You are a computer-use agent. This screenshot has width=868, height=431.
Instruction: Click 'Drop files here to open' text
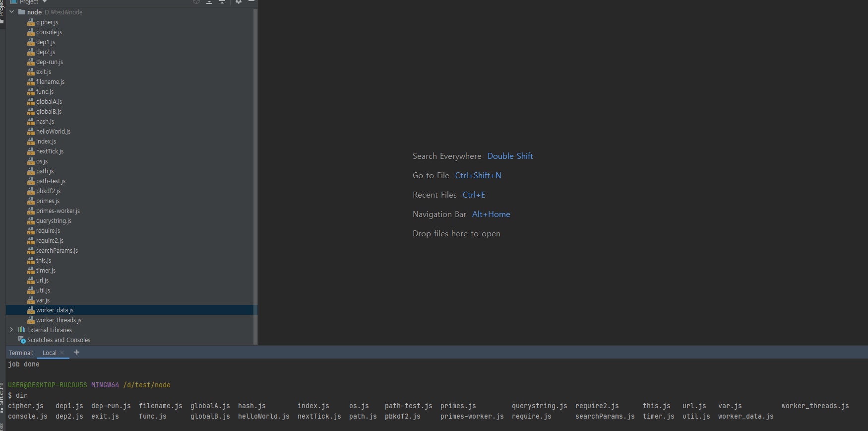[456, 233]
